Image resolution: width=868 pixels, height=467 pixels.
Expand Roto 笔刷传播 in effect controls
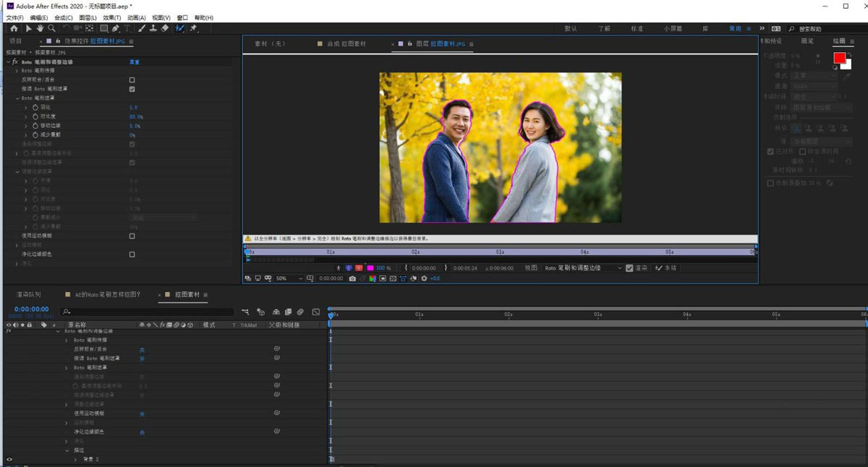(x=17, y=71)
